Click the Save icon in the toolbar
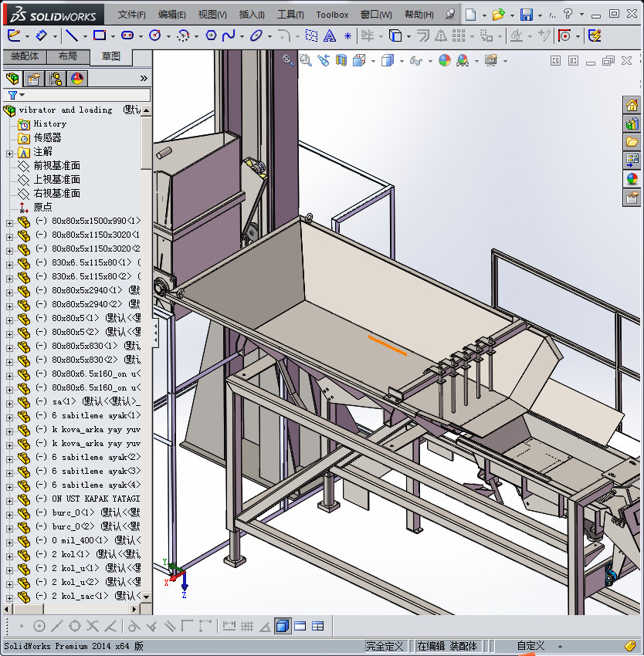This screenshot has height=656, width=644. (x=526, y=15)
